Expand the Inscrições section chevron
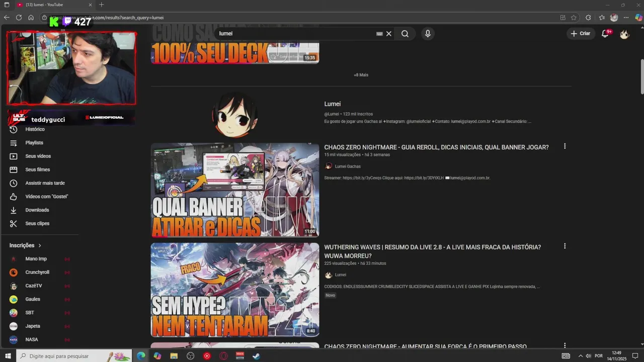The width and height of the screenshot is (644, 362). (40, 245)
